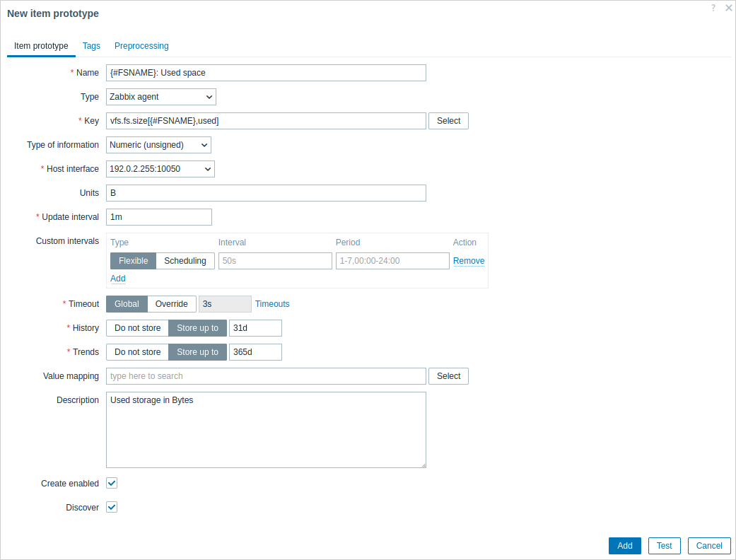Viewport: 736px width, 560px height.
Task: Switch Timeout to Override
Action: coord(172,304)
